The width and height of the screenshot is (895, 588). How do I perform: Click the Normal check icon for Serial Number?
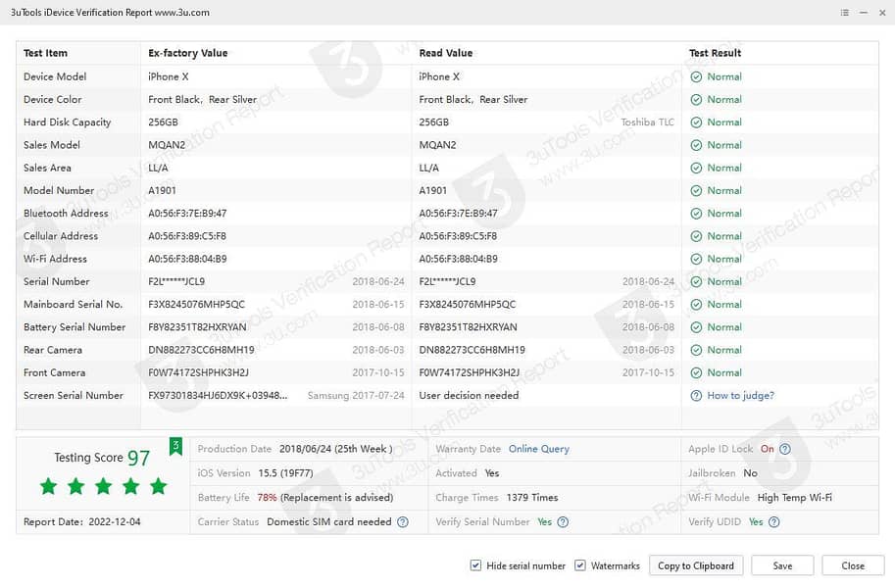(x=696, y=282)
